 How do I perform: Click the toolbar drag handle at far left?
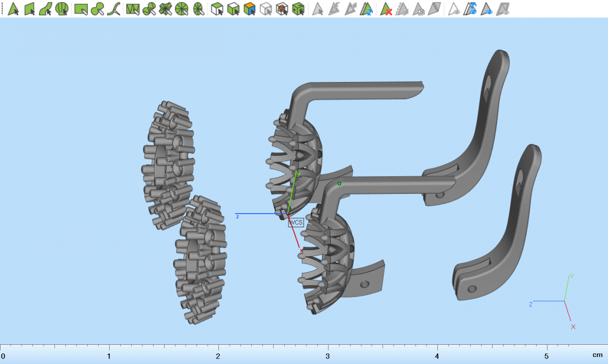2,9
